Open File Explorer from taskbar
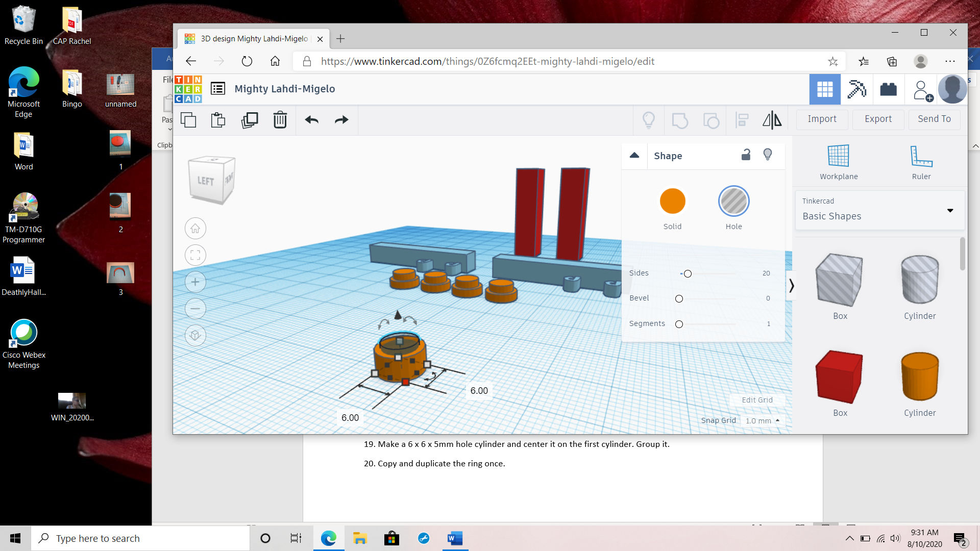Image resolution: width=980 pixels, height=551 pixels. click(x=360, y=538)
